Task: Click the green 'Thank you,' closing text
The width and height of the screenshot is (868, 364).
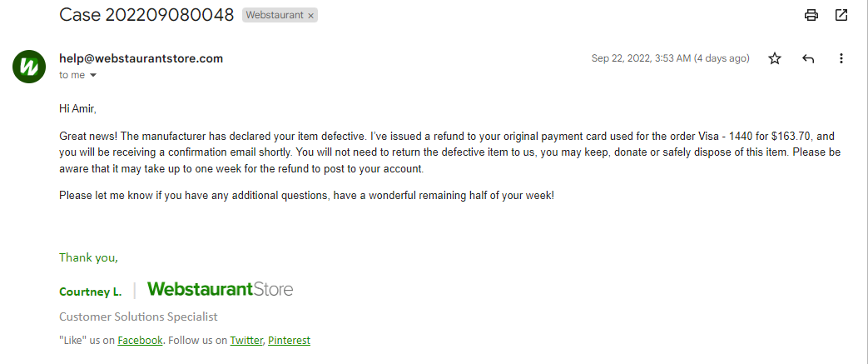Action: pos(88,257)
